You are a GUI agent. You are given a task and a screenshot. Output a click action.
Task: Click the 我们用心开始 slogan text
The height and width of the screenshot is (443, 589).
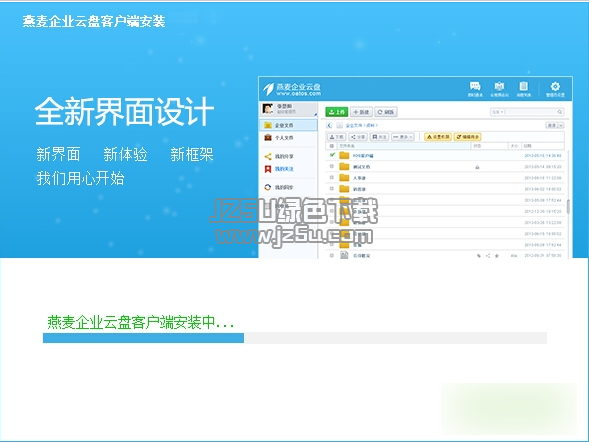pos(80,178)
